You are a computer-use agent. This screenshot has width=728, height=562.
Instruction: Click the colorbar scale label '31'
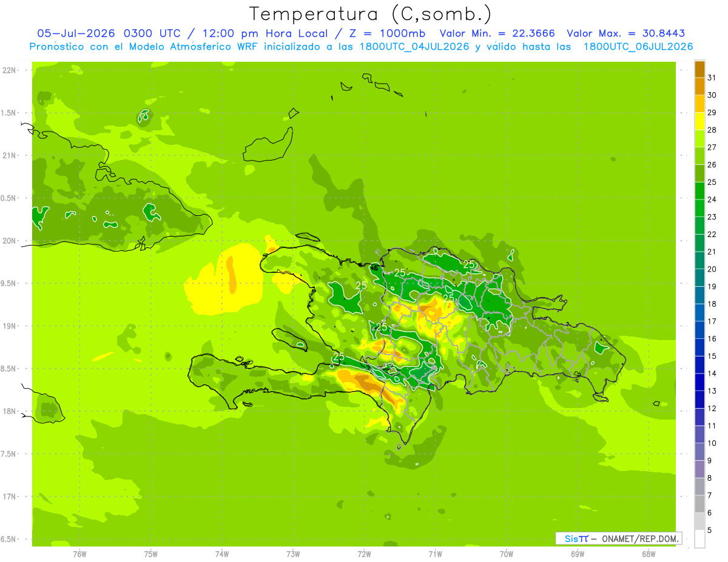[x=712, y=78]
